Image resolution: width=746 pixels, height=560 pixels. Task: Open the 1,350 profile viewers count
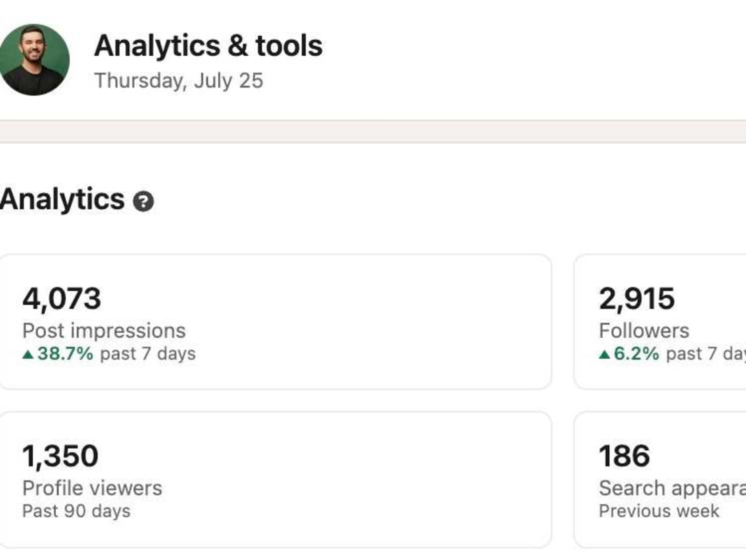click(x=60, y=456)
